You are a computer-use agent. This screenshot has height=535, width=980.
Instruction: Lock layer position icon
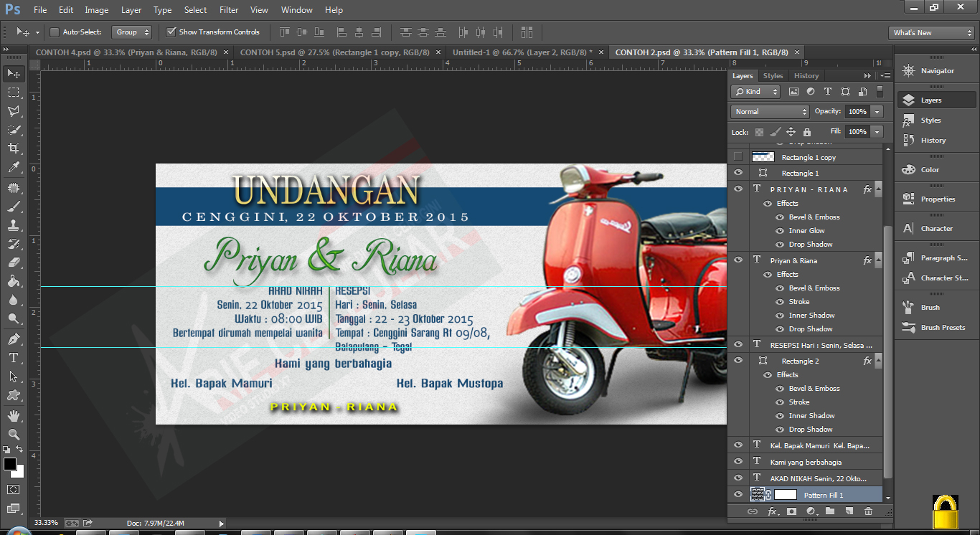click(791, 132)
